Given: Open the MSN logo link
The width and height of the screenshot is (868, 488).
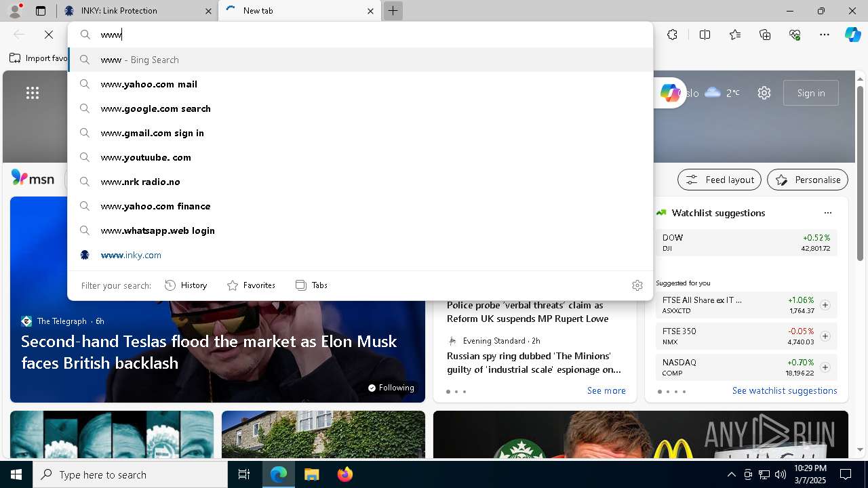Looking at the screenshot, I should click(x=33, y=178).
